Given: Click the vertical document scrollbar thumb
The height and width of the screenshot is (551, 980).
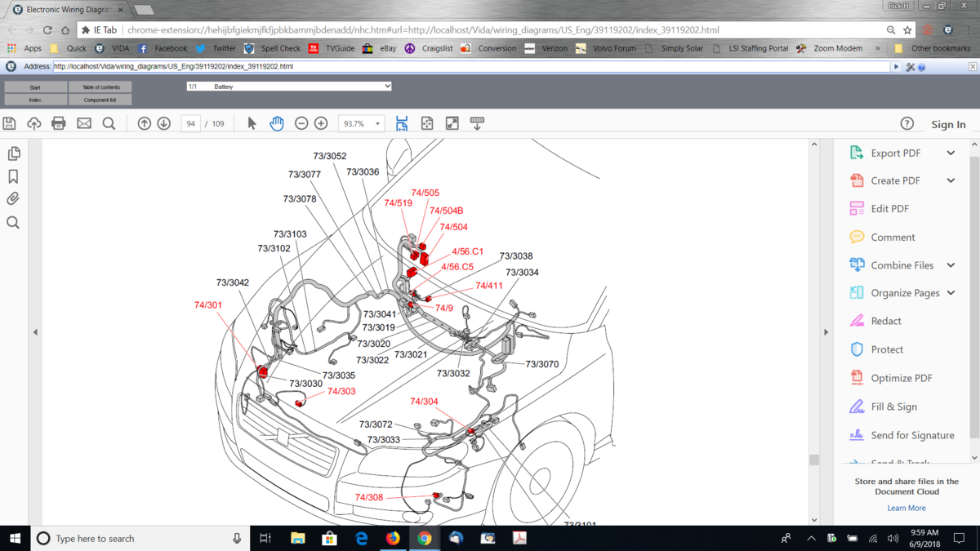Looking at the screenshot, I should click(814, 460).
